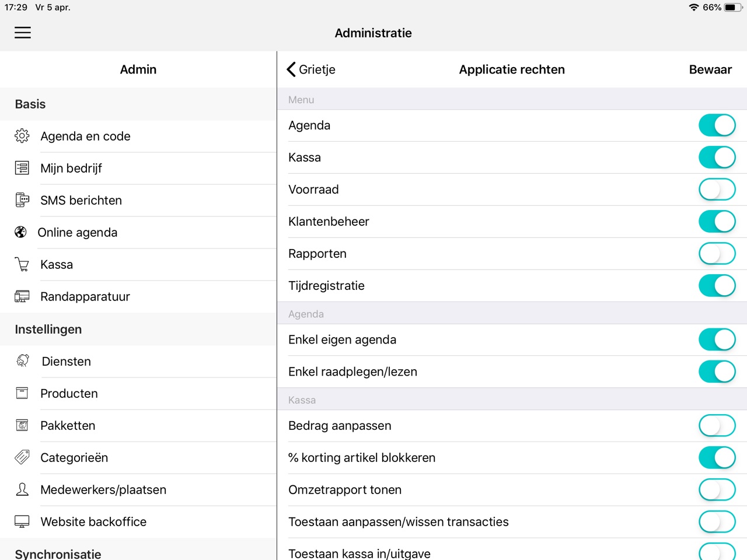Select Medewerkers/plaatsen menu item
This screenshot has width=747, height=560.
[138, 489]
